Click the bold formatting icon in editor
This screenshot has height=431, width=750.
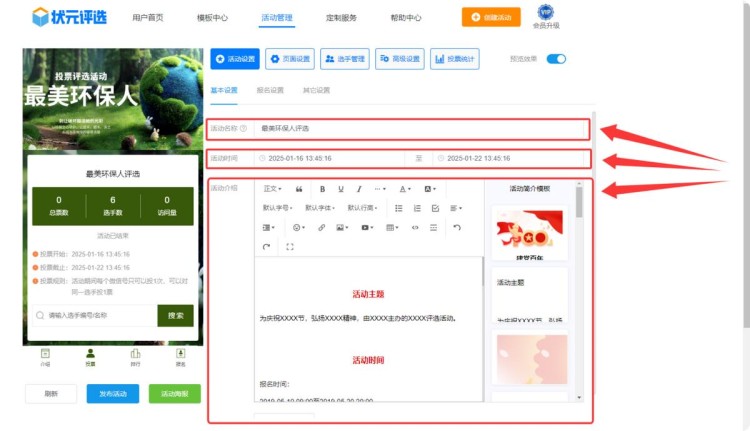point(322,189)
